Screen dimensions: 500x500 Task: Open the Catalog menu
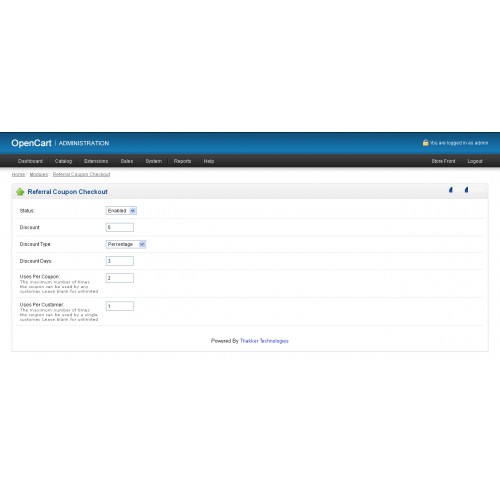63,161
